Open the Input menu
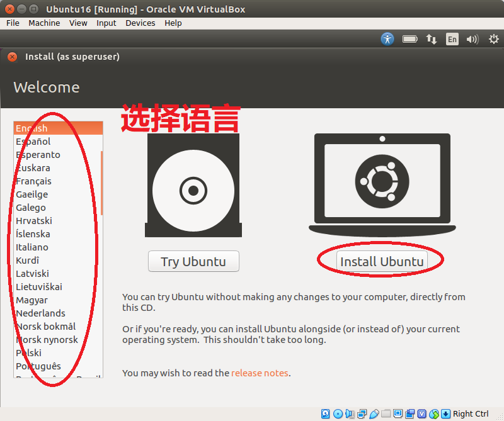Screen dimensions: 504x421 pyautogui.click(x=106, y=23)
